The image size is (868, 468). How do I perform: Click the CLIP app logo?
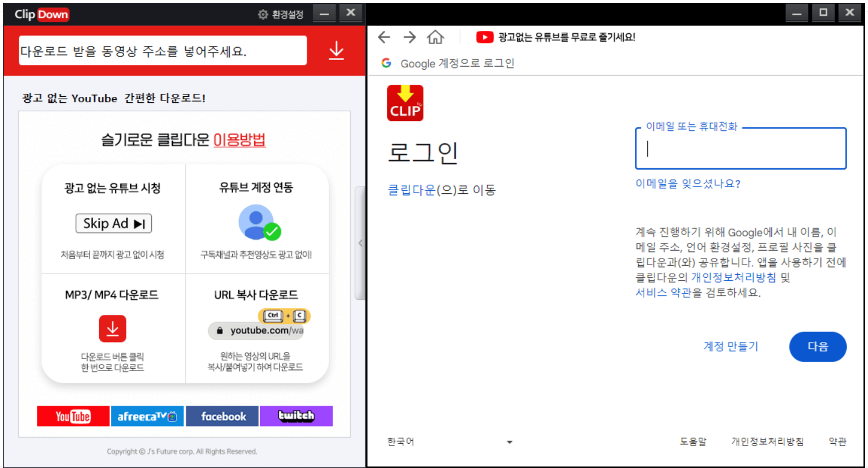click(x=405, y=103)
